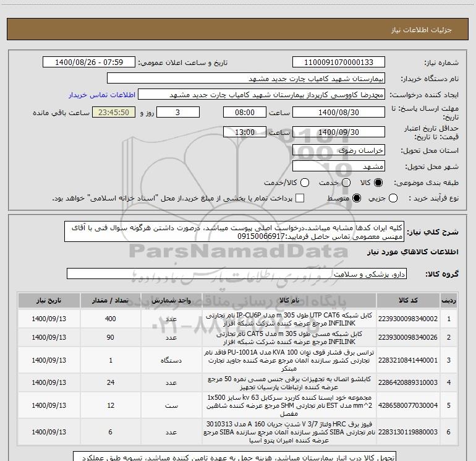Click the delivery notes text box at the bottom

[x=234, y=456]
